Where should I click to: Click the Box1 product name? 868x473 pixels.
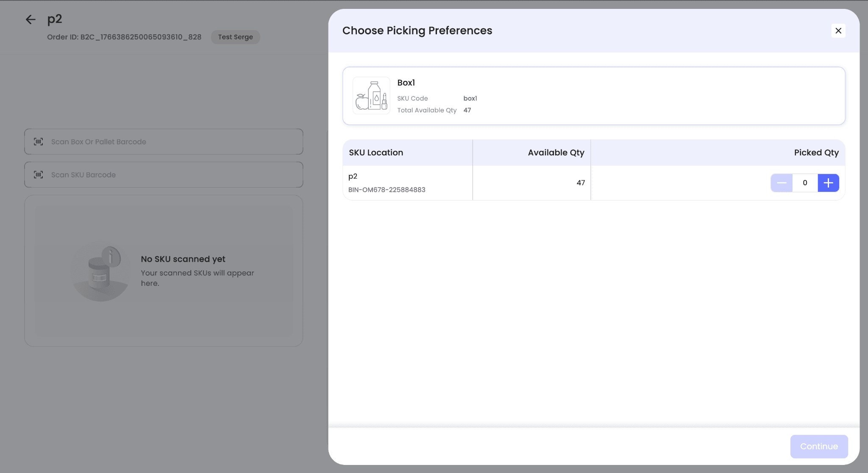pyautogui.click(x=406, y=83)
